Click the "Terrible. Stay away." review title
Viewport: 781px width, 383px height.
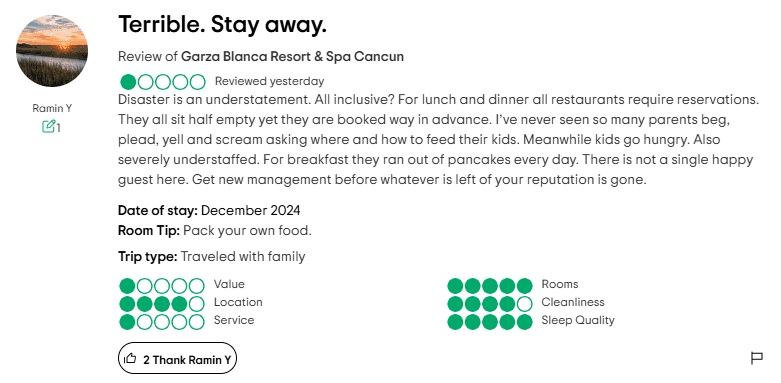(x=222, y=24)
